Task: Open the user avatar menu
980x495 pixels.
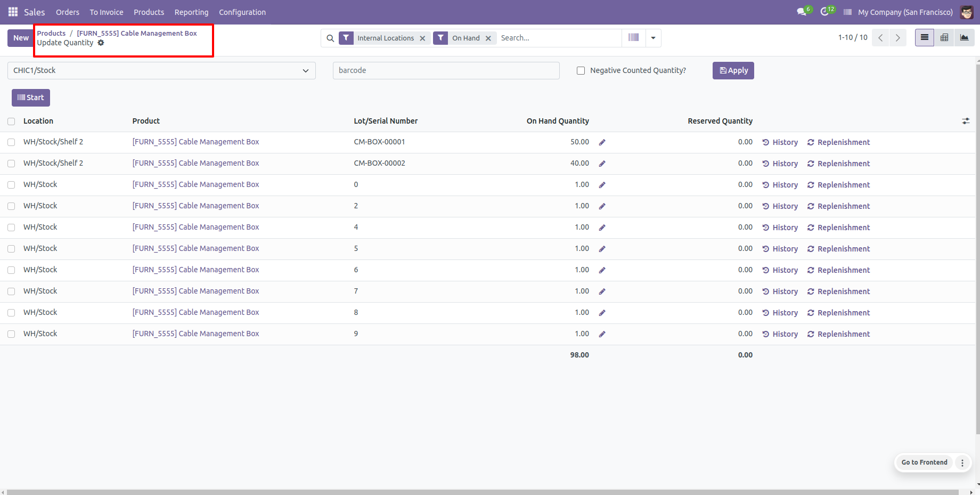Action: click(967, 12)
